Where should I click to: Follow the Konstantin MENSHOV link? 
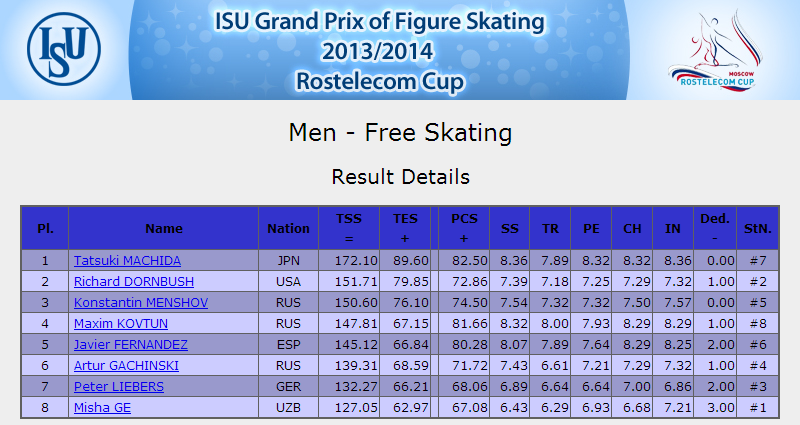point(141,303)
